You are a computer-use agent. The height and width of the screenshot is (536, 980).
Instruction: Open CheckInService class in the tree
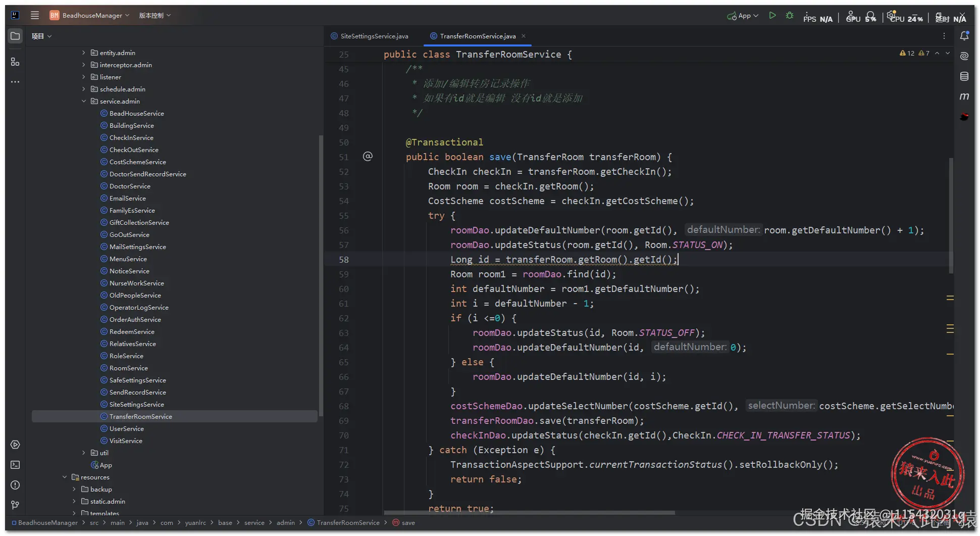(x=127, y=137)
